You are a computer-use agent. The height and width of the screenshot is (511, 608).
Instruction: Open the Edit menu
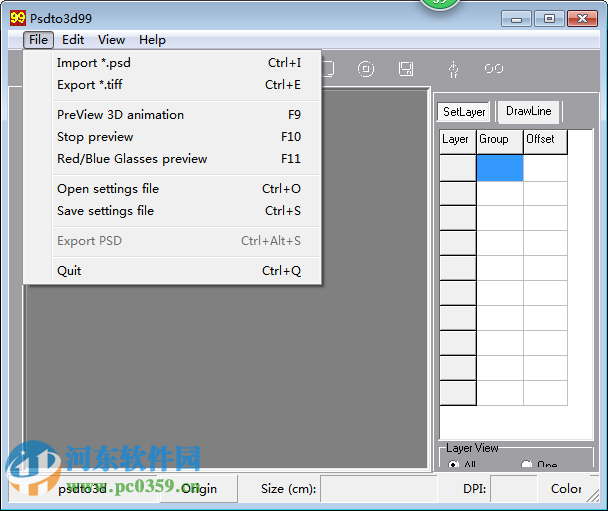[73, 40]
